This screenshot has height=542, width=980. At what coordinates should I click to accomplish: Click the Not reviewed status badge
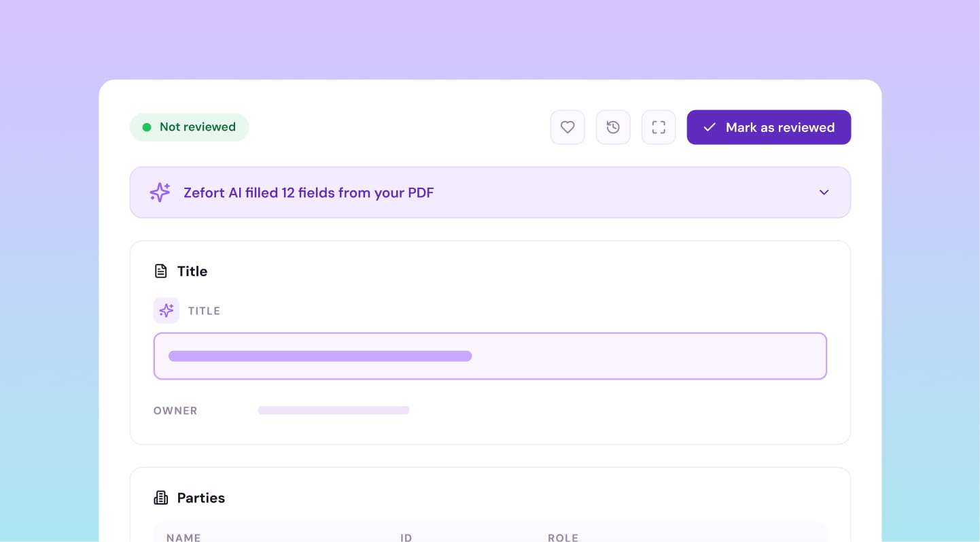tap(190, 127)
